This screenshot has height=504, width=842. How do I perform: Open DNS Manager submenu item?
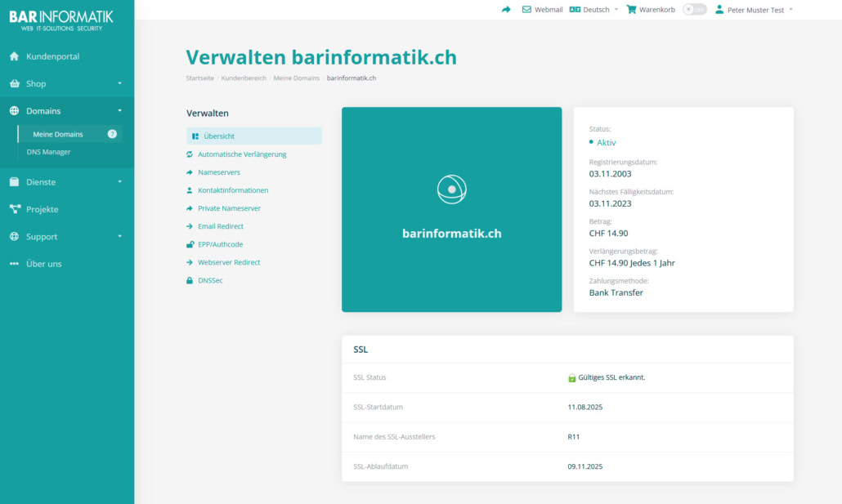(48, 152)
